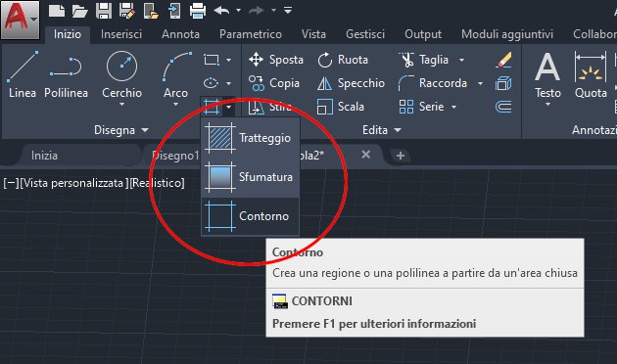Screen dimensions: 617x364
Task: Switch to the Moduli aggiuntivi tab
Action: click(507, 34)
